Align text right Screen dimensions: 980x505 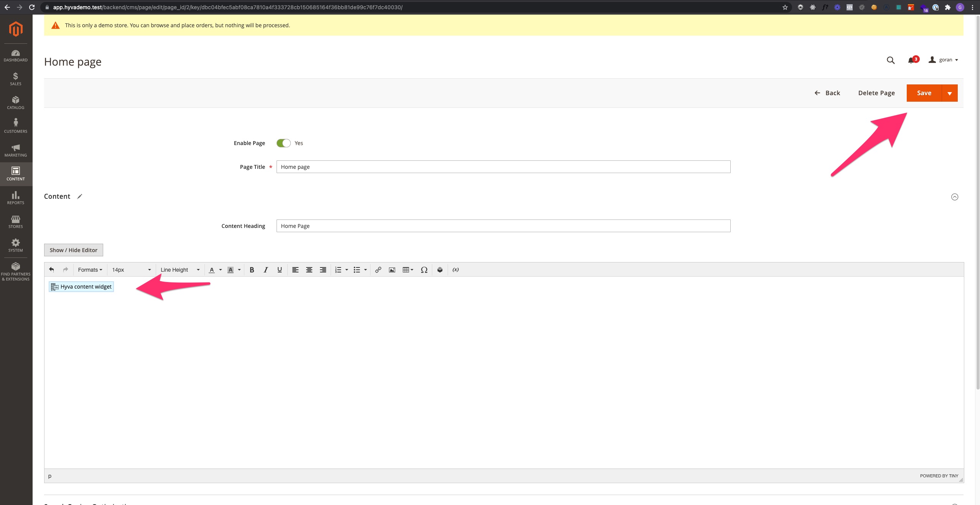tap(323, 270)
